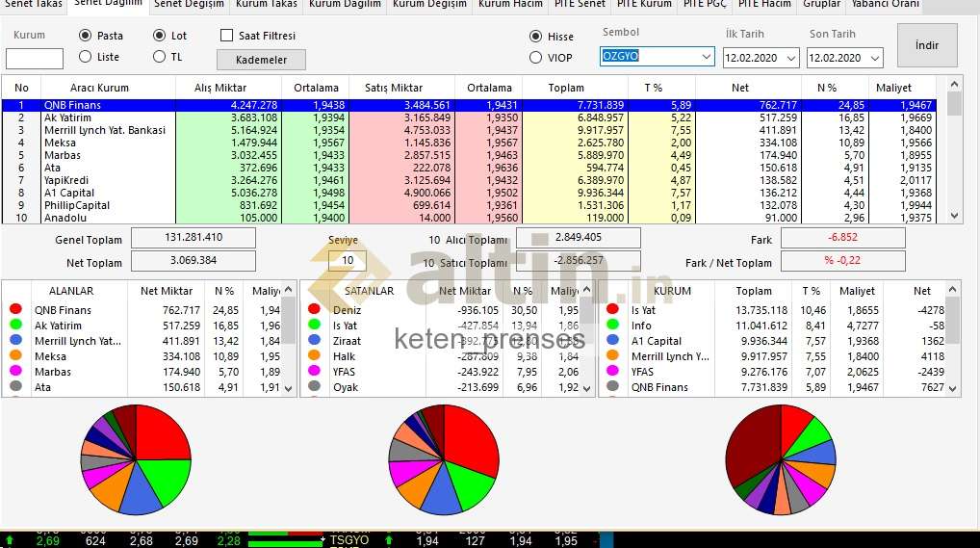Click the SATANLAR pie chart
Screen dimensions: 980x548
(x=444, y=459)
